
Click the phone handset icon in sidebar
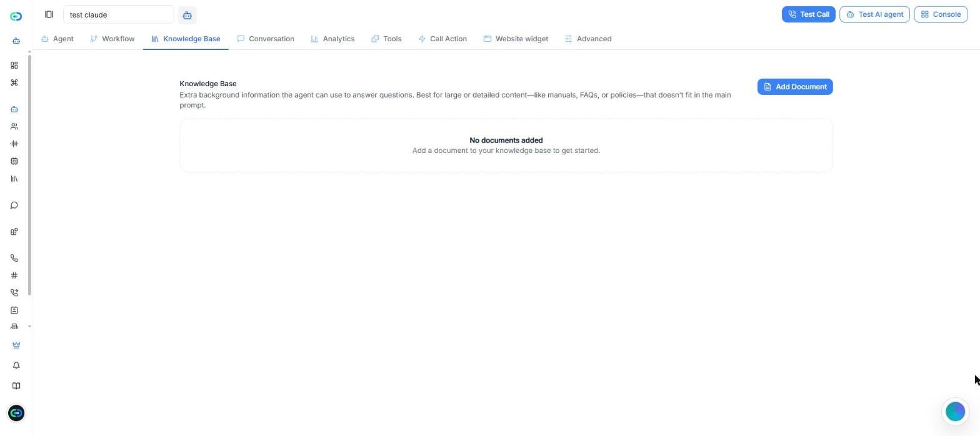pyautogui.click(x=14, y=258)
